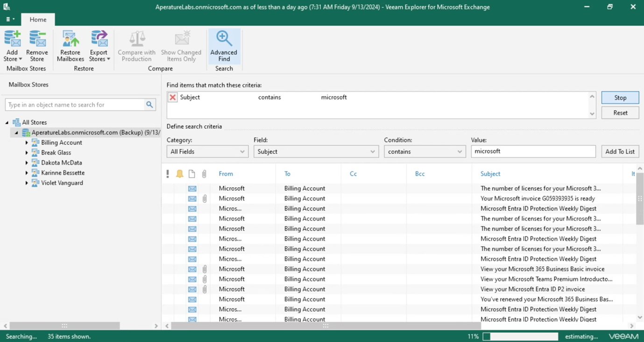Click envelope icon of G059393935 invoice email
Image resolution: width=644 pixels, height=342 pixels.
tap(192, 199)
